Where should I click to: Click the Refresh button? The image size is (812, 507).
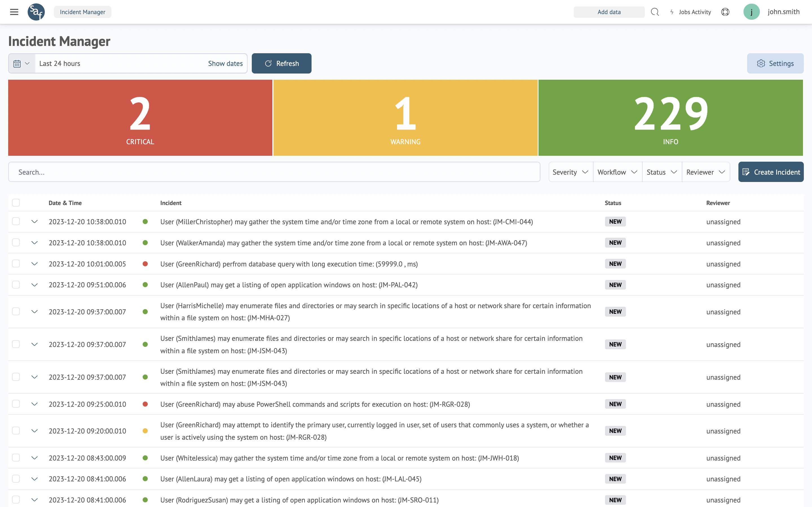[281, 63]
